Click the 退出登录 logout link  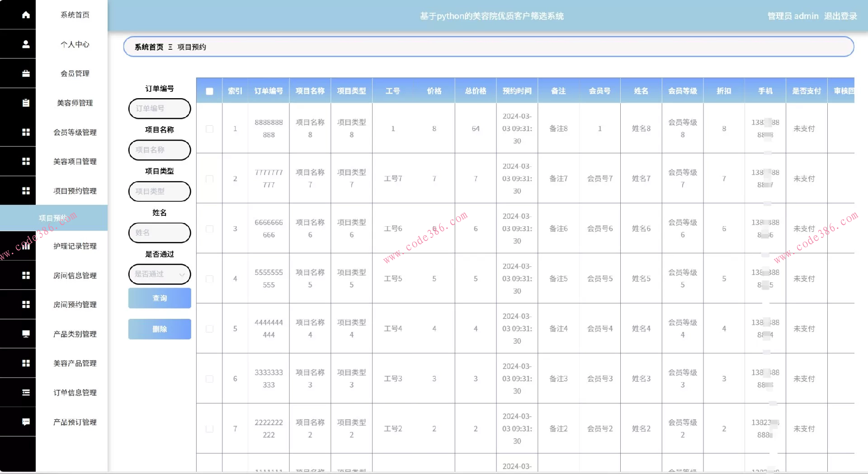[x=840, y=16]
